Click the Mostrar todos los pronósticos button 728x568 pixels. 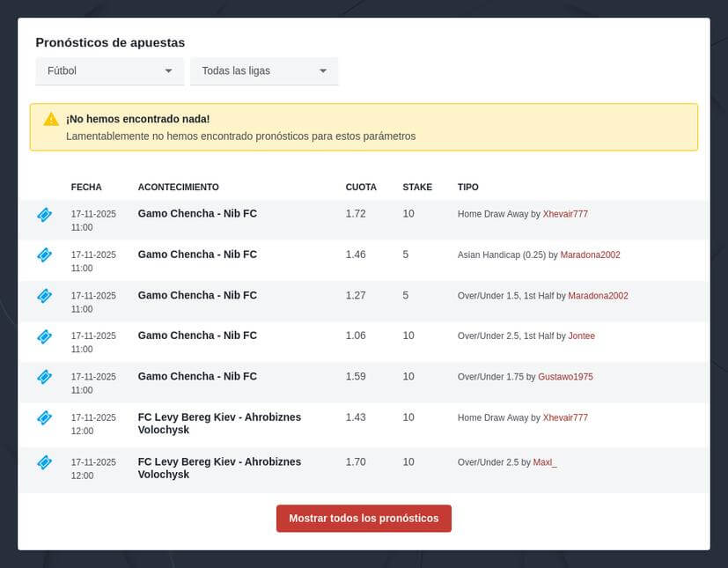click(364, 519)
